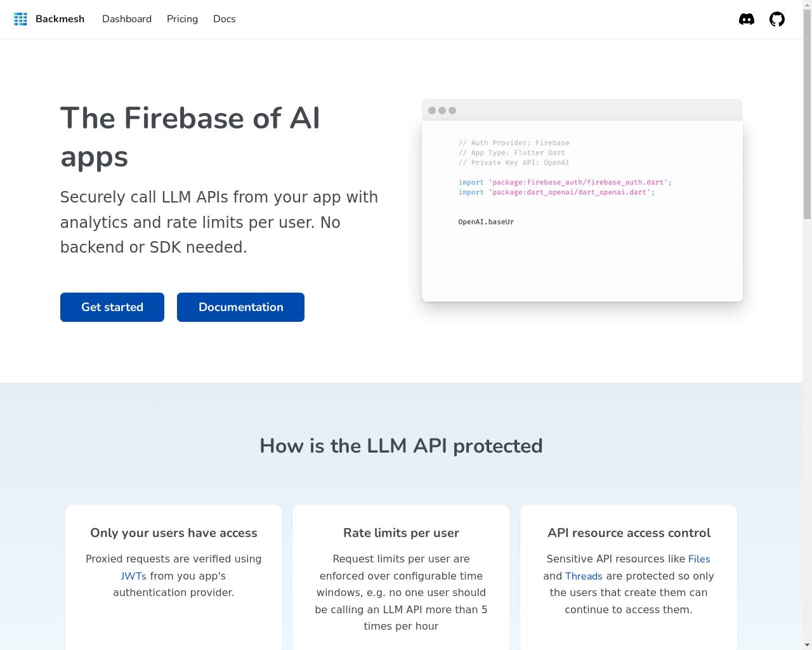Follow the Threads link
The width and height of the screenshot is (812, 650).
[584, 576]
